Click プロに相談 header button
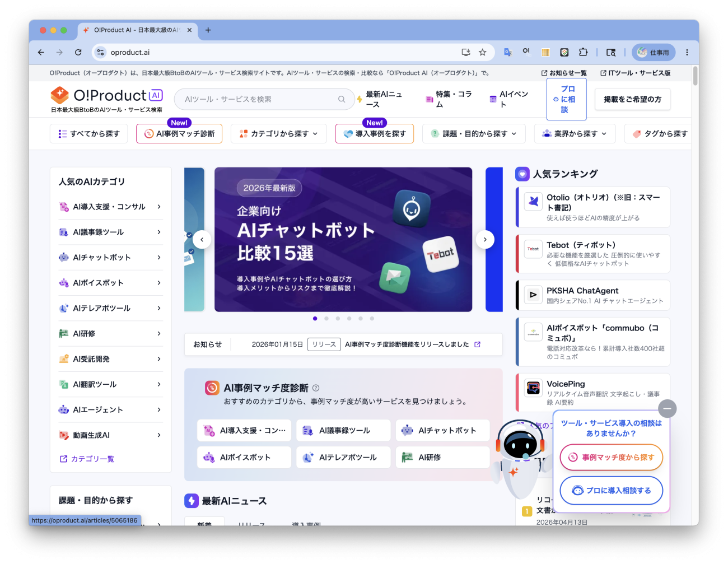The height and width of the screenshot is (564, 728). click(566, 99)
